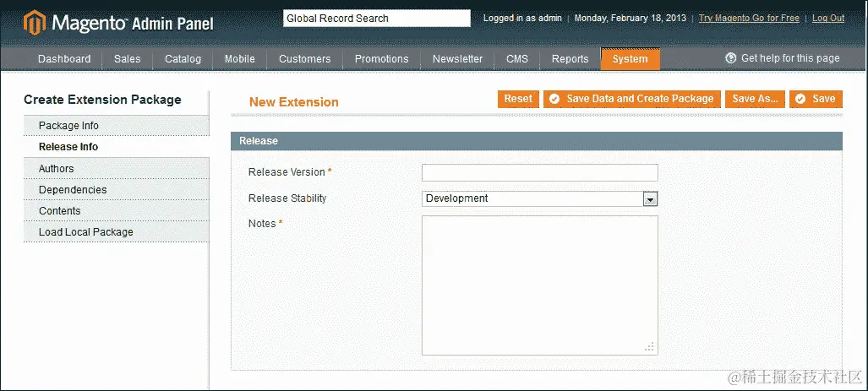Open the Dashboard menu
This screenshot has height=391, width=868.
tap(64, 58)
